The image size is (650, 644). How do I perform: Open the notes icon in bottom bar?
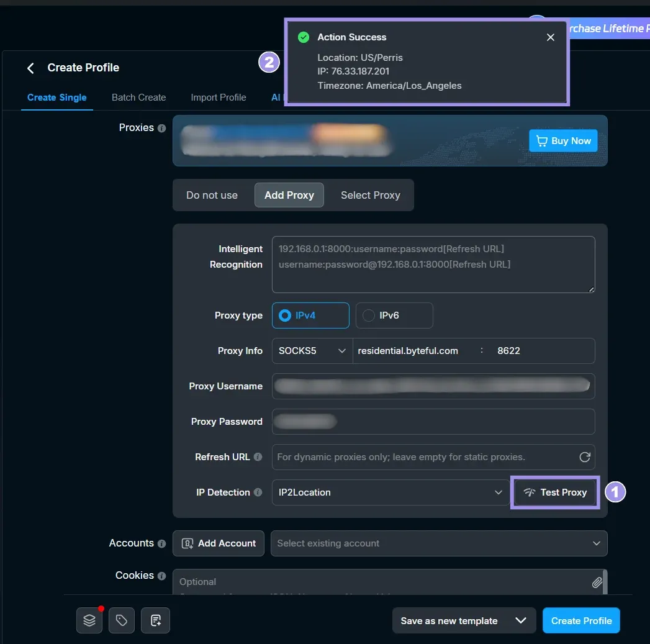click(155, 620)
